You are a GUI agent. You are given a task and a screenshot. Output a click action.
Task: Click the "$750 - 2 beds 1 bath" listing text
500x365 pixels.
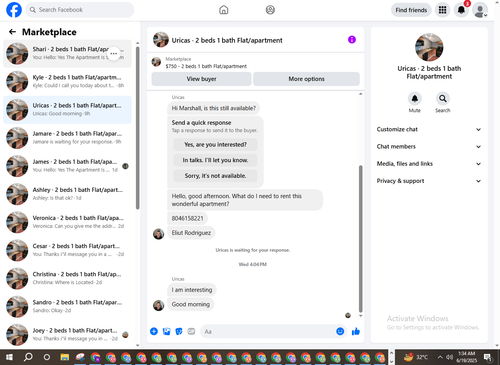pyautogui.click(x=206, y=66)
